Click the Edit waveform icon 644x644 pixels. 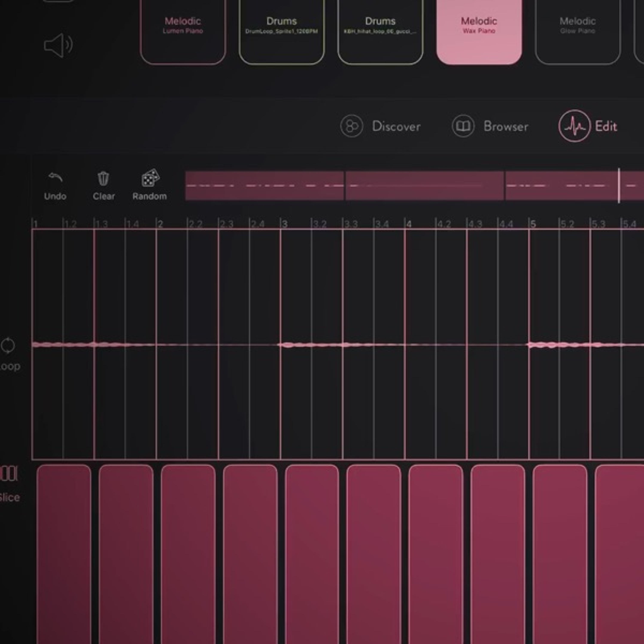574,126
